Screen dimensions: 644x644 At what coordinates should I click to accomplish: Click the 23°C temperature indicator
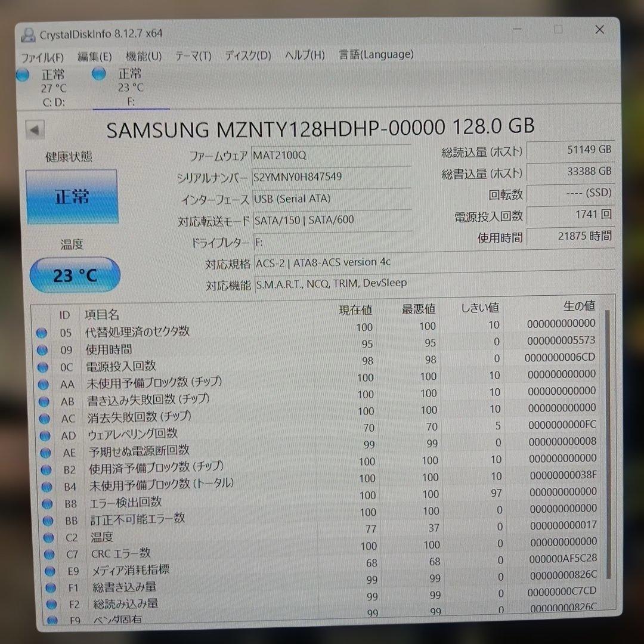click(75, 275)
